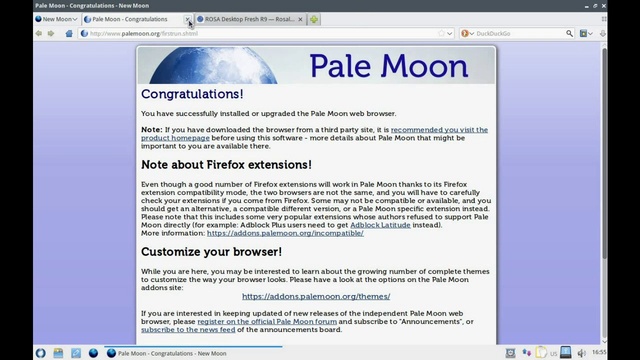
Task: Open the network connections tray icon
Action: 527,353
